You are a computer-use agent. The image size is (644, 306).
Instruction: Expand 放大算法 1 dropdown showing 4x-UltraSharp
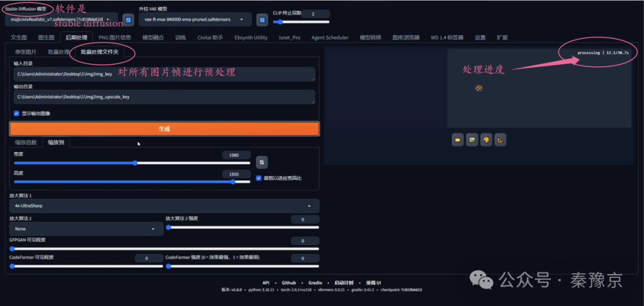tap(165, 206)
